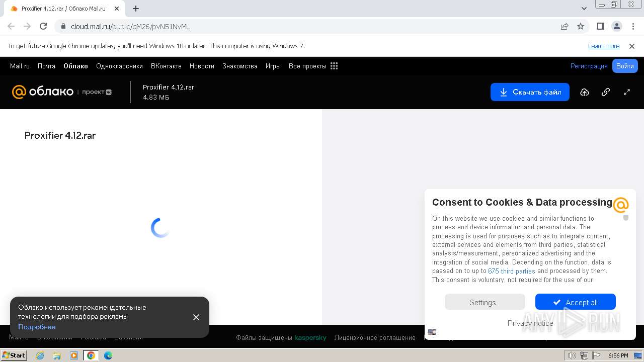Click the cookie Settings button
The width and height of the screenshot is (644, 362).
(x=485, y=302)
